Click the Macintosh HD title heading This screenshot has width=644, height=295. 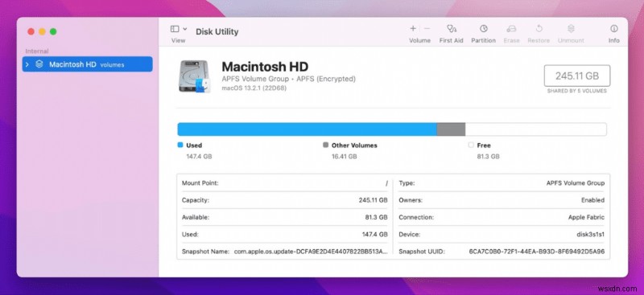[x=265, y=67]
